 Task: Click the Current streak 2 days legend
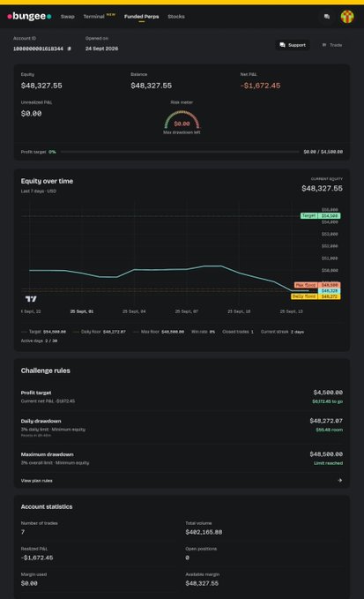282,332
